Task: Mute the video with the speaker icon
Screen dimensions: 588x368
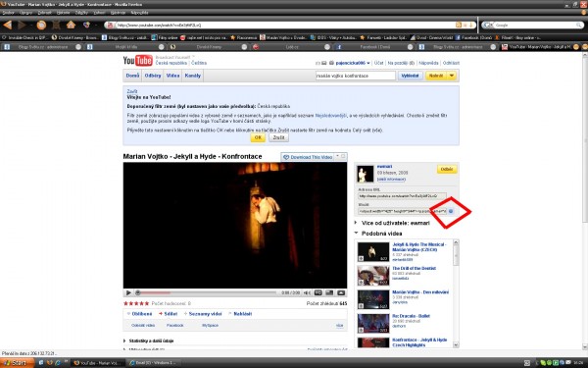Action: pyautogui.click(x=307, y=292)
